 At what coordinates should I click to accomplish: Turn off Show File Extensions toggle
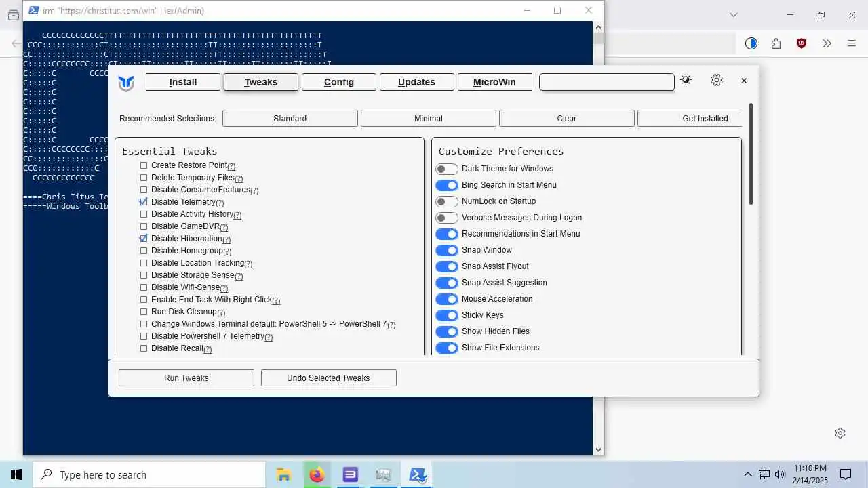click(447, 348)
